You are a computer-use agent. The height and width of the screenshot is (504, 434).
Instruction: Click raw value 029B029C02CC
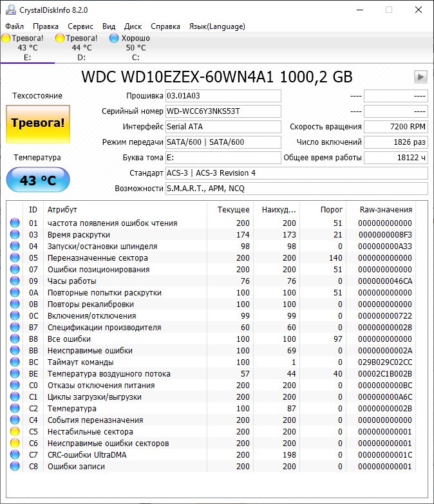pyautogui.click(x=385, y=362)
